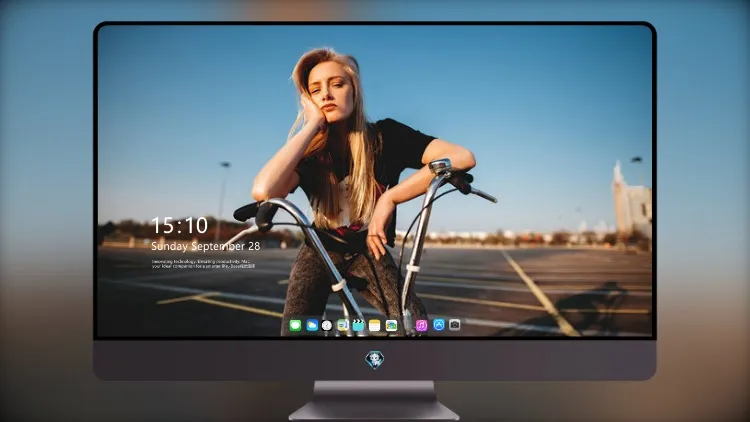Open the Weather app in the dock
The height and width of the screenshot is (422, 750).
pos(312,325)
